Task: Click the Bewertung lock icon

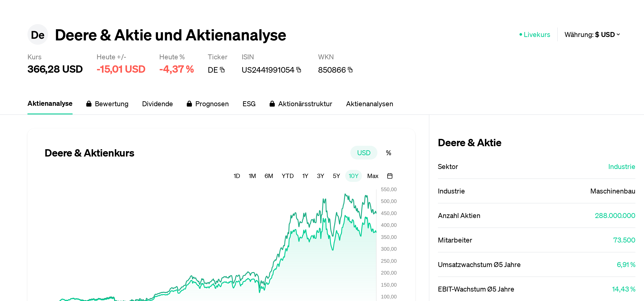Action: click(x=89, y=104)
